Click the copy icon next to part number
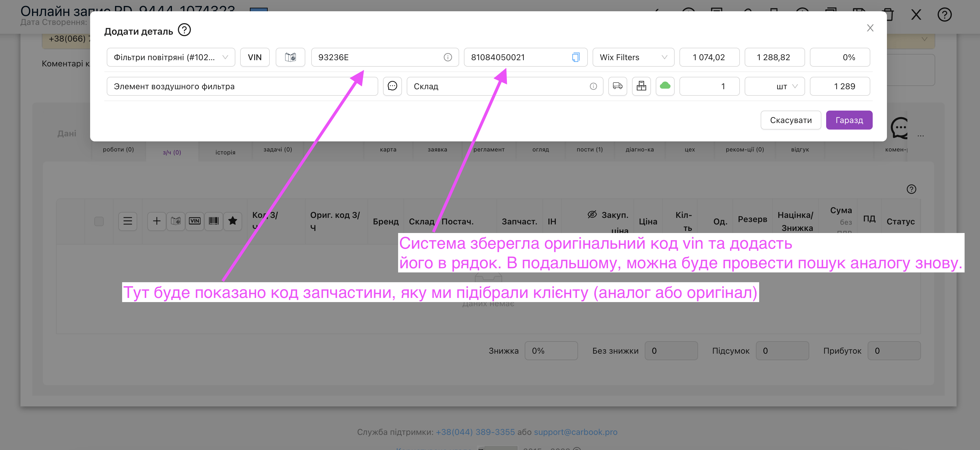980x450 pixels. [x=575, y=57]
